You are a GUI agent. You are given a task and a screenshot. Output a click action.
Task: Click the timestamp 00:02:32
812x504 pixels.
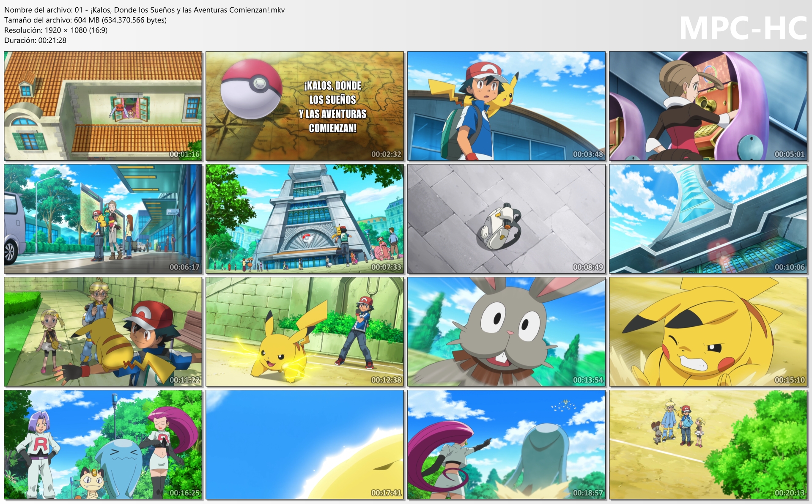pos(386,154)
